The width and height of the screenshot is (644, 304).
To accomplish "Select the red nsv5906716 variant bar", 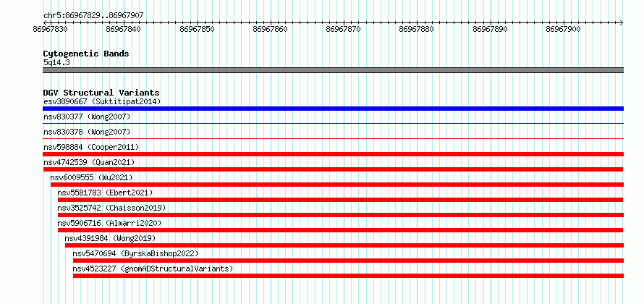I will pyautogui.click(x=341, y=230).
